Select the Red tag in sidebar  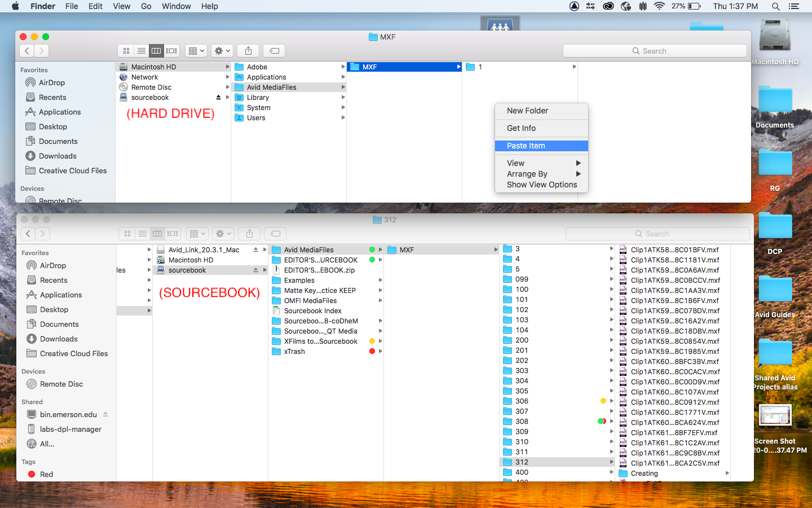40,474
